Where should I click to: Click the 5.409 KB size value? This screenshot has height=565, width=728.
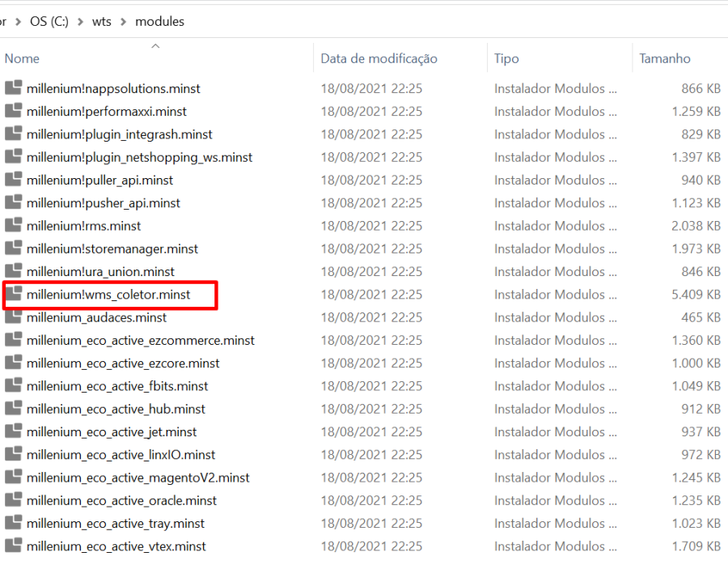pos(696,295)
